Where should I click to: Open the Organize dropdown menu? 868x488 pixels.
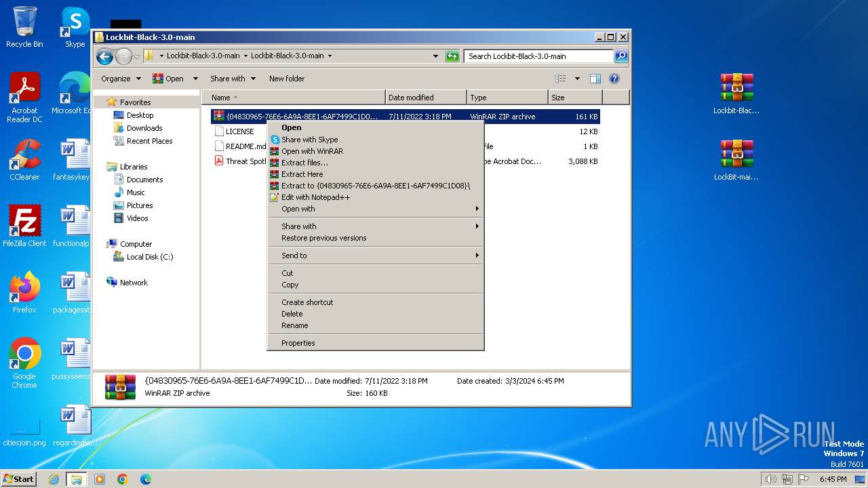(x=121, y=79)
